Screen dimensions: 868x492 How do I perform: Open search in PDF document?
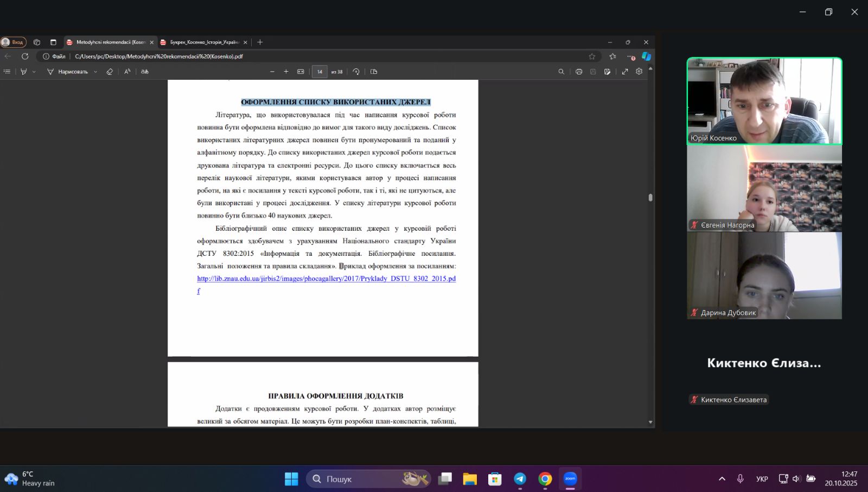(561, 72)
